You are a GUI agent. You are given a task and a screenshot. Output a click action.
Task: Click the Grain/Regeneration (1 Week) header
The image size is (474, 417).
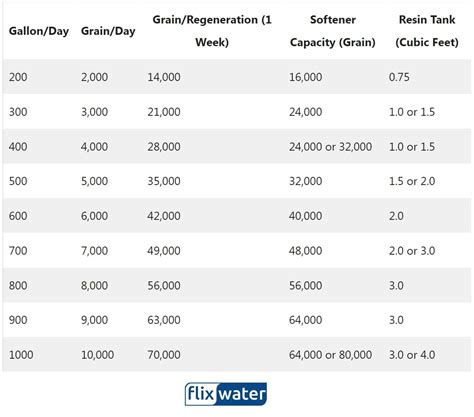(212, 31)
